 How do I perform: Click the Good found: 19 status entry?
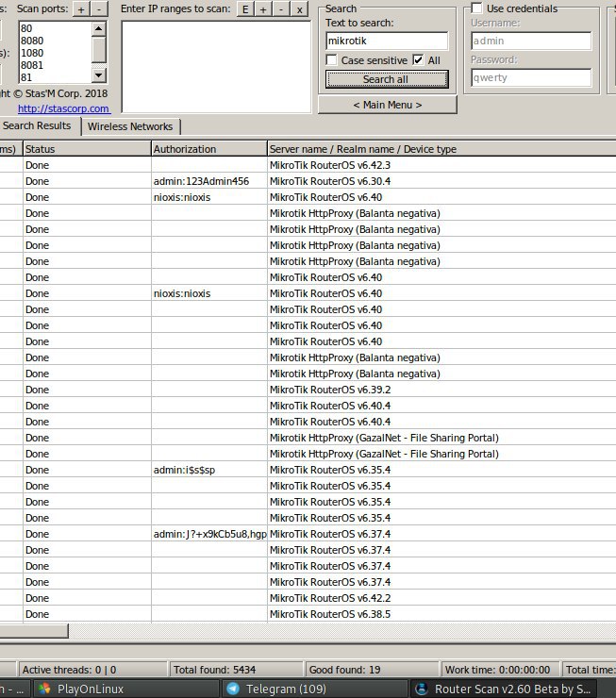(372, 670)
